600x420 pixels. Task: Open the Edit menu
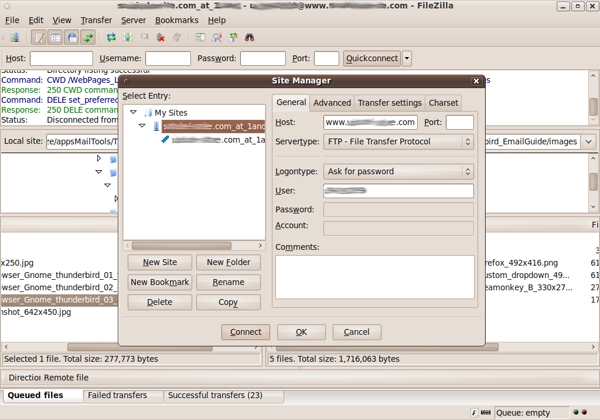(x=36, y=20)
